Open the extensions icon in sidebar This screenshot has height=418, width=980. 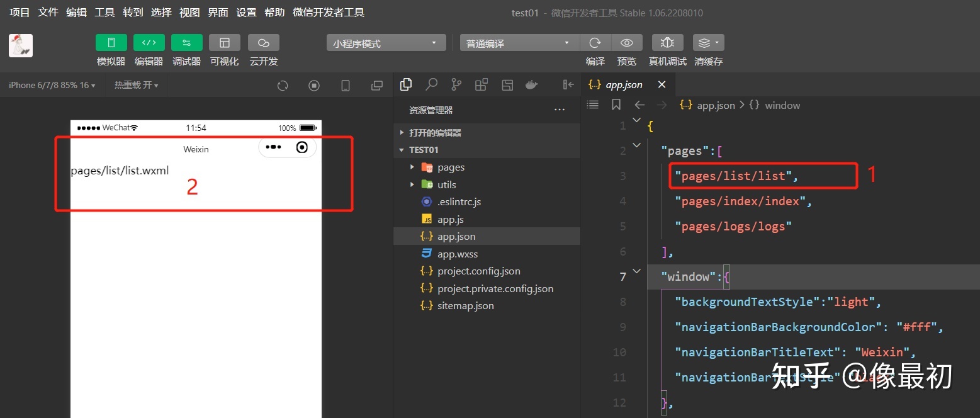point(482,84)
